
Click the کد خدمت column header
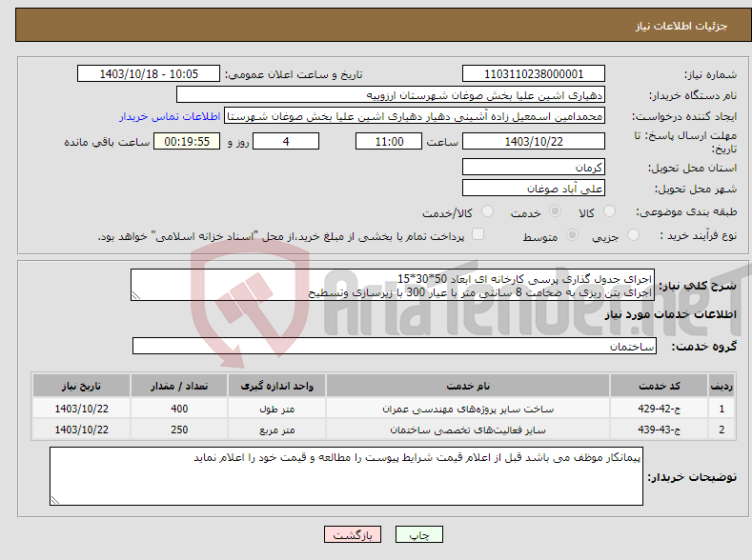click(x=659, y=386)
